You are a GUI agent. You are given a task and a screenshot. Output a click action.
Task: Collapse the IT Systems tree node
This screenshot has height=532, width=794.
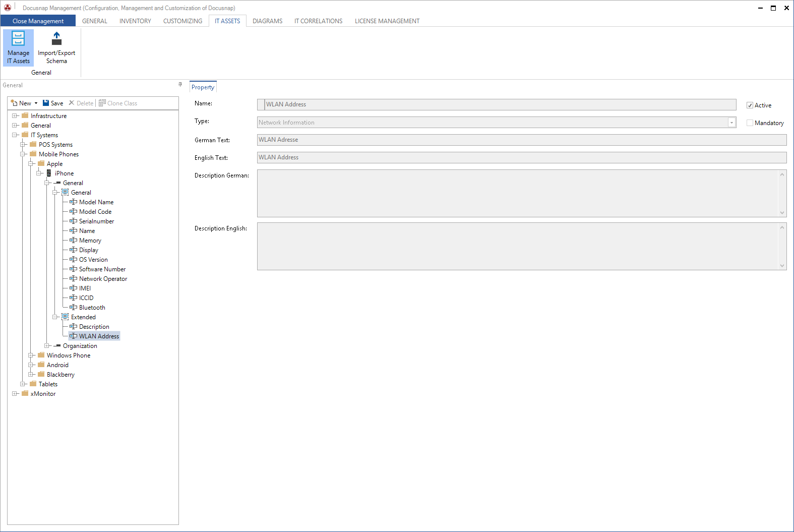click(x=15, y=135)
